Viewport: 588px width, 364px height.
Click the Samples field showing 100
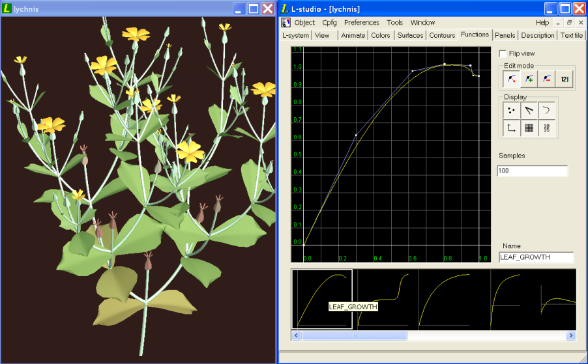[x=533, y=171]
